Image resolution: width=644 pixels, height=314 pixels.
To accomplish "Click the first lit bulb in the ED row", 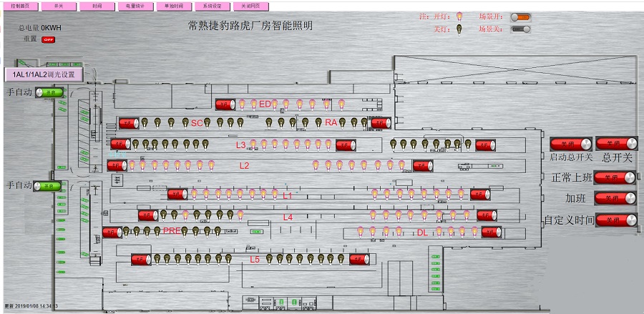I will point(241,104).
